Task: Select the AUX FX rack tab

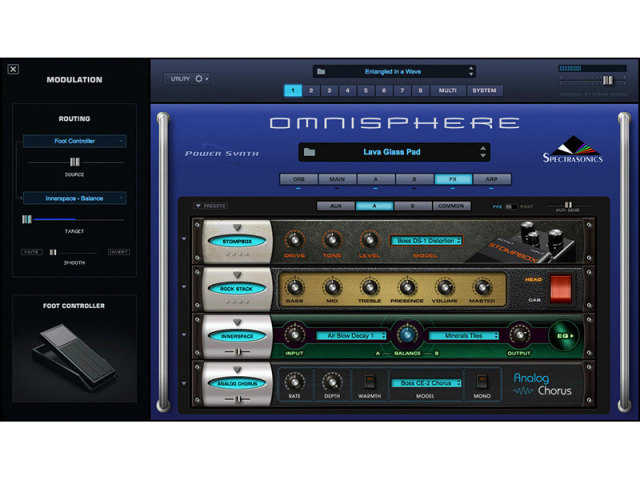Action: tap(336, 206)
